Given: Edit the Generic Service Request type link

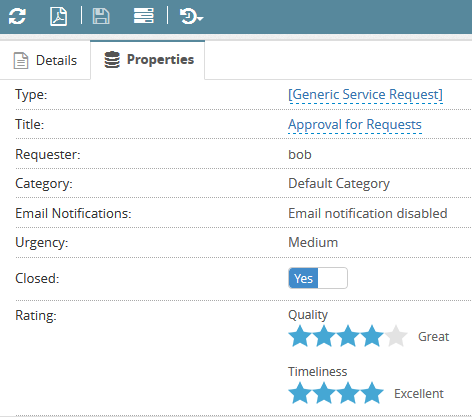Looking at the screenshot, I should pos(365,95).
